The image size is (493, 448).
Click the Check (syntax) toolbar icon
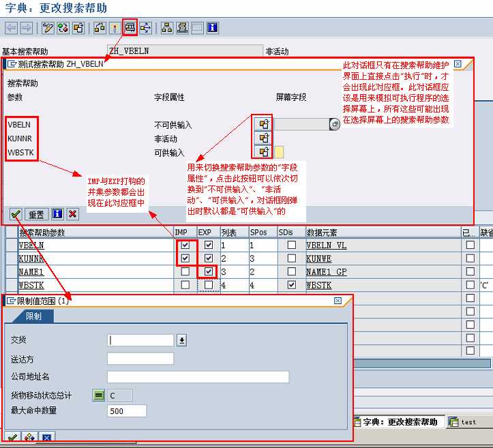pyautogui.click(x=63, y=28)
